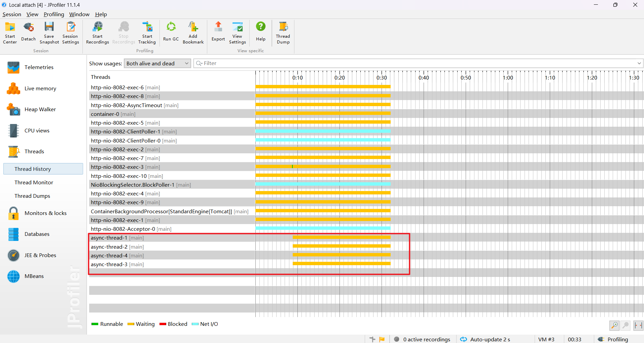Select the ContainerBackgroundProcessor thread row

pyautogui.click(x=172, y=211)
